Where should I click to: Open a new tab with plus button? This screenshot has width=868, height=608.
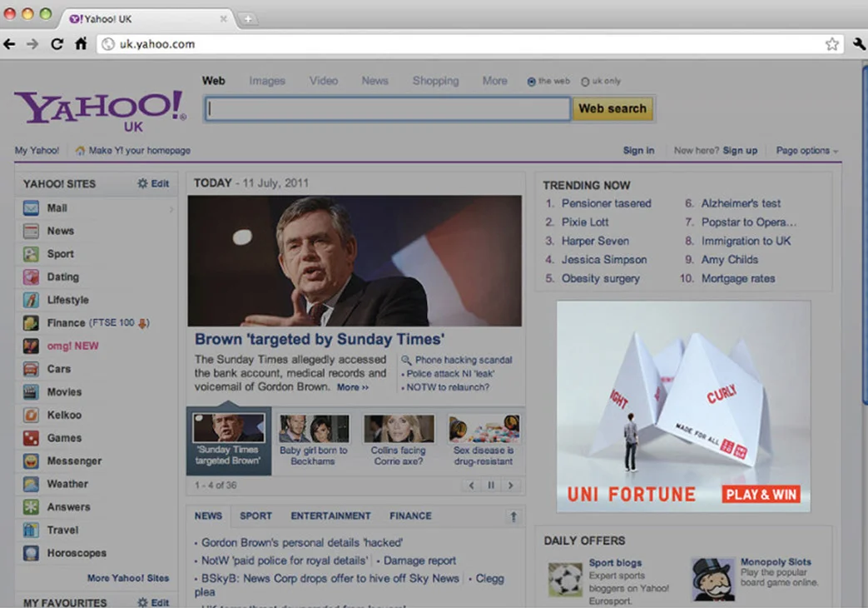point(248,19)
